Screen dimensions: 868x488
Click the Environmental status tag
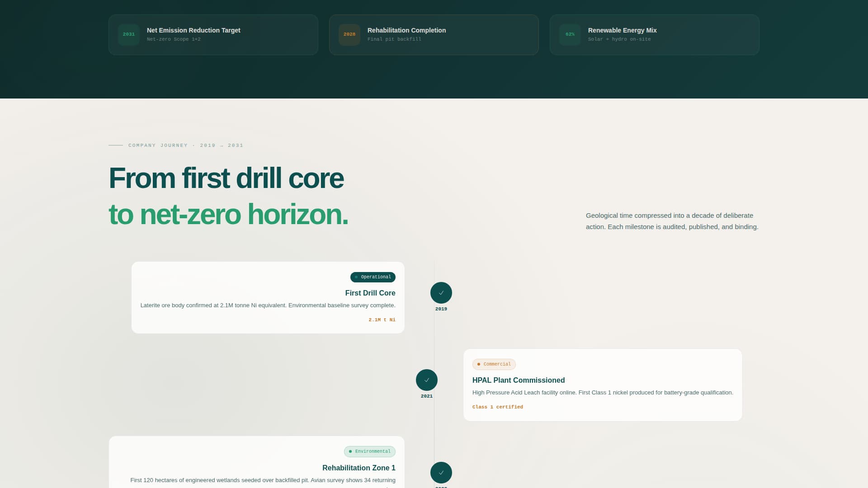tap(370, 451)
